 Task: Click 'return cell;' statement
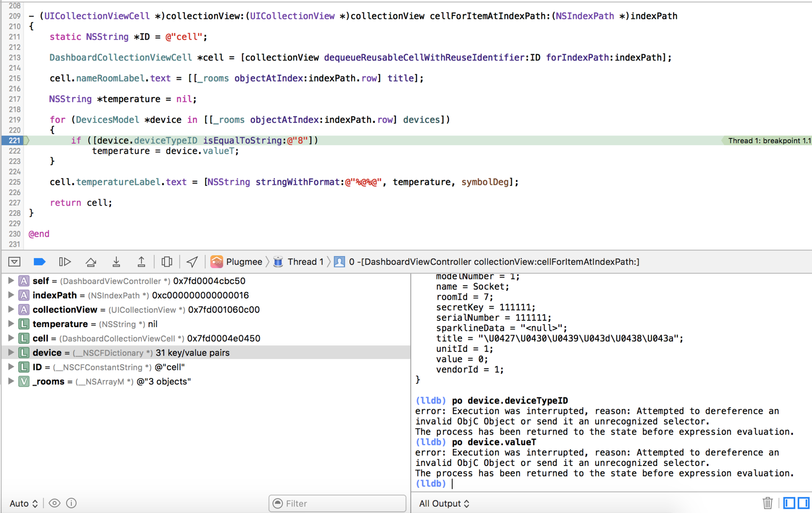coord(81,202)
